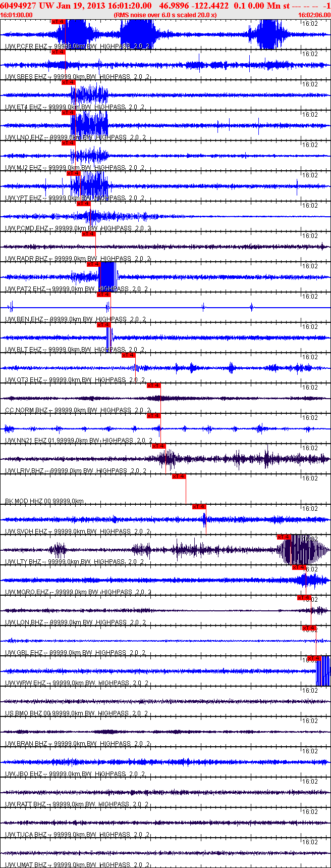Image resolution: width=331 pixels, height=868 pixels.
Task: Click the red pick marker on UW.PAT2 trace
Action: tap(93, 264)
